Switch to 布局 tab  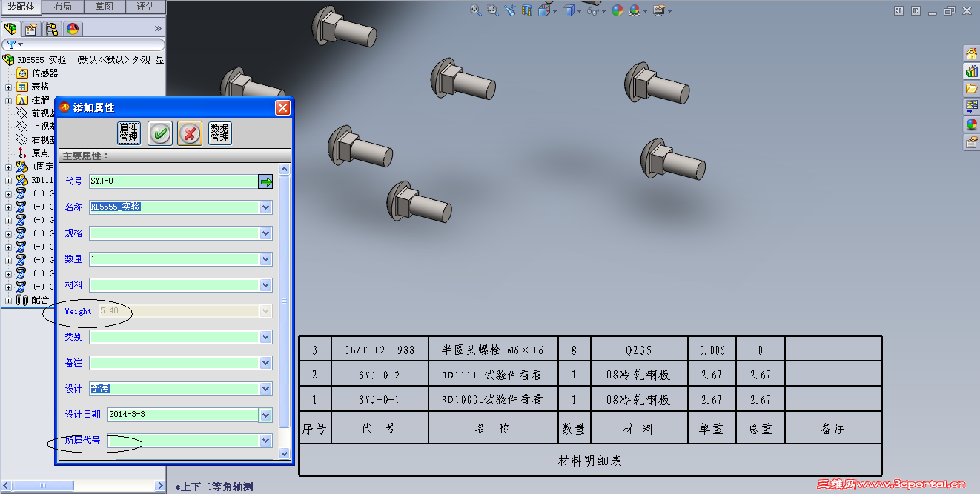63,7
